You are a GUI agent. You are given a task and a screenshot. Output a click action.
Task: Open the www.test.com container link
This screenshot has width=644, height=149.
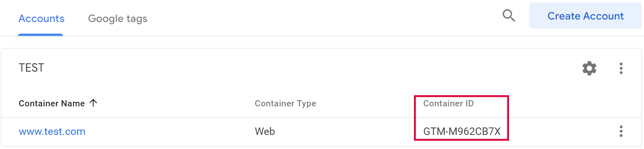[x=52, y=132]
